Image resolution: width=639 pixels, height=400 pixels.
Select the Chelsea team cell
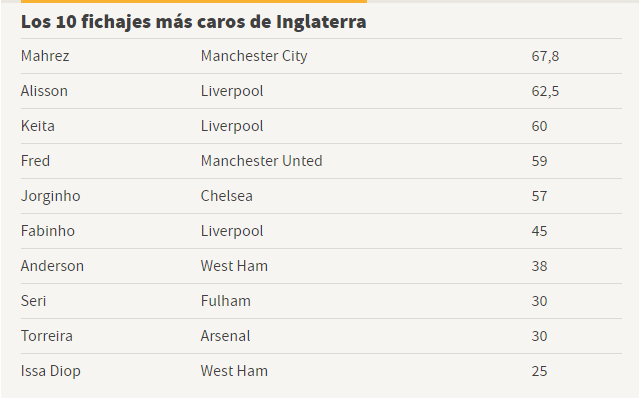click(227, 196)
